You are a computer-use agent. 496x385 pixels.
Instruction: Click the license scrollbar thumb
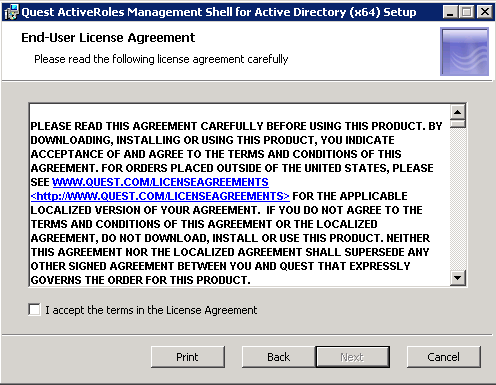click(x=458, y=124)
